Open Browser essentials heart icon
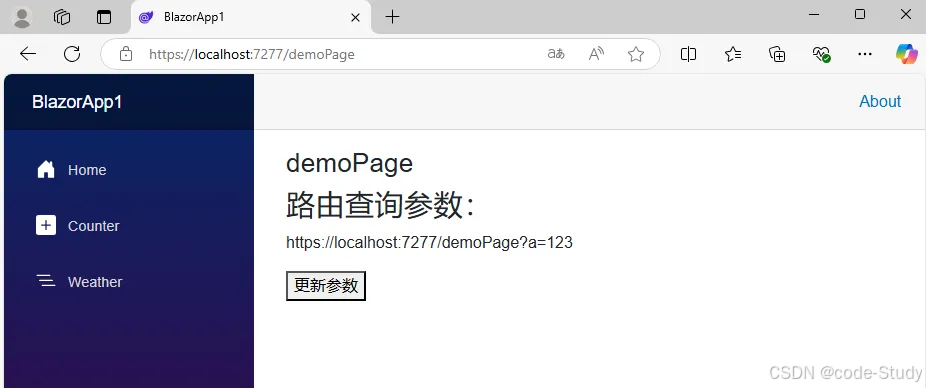926x388 pixels. tap(821, 54)
